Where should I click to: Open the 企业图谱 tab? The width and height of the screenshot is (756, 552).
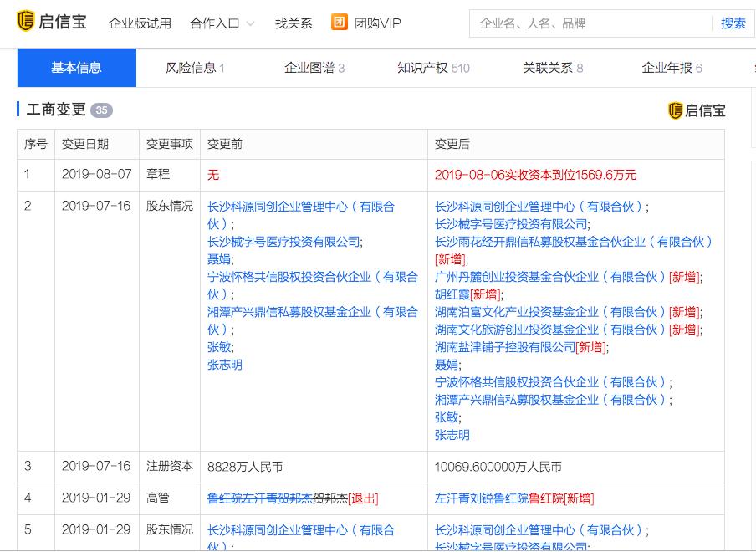click(x=314, y=68)
